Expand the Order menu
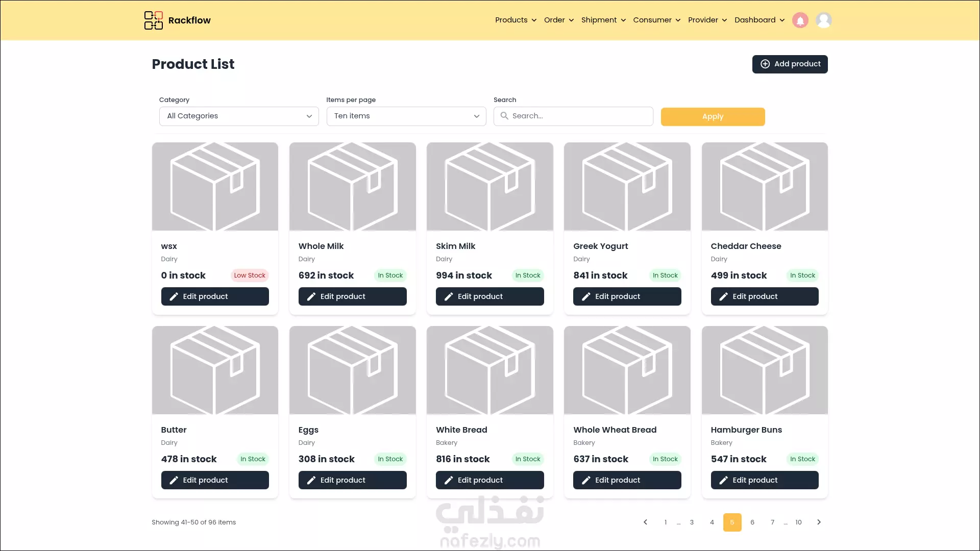 (559, 20)
